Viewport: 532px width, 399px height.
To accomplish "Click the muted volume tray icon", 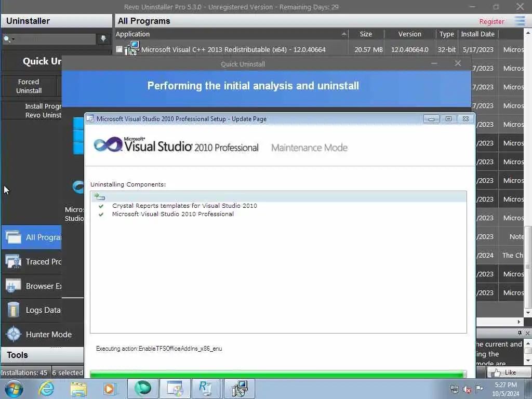I will click(467, 390).
